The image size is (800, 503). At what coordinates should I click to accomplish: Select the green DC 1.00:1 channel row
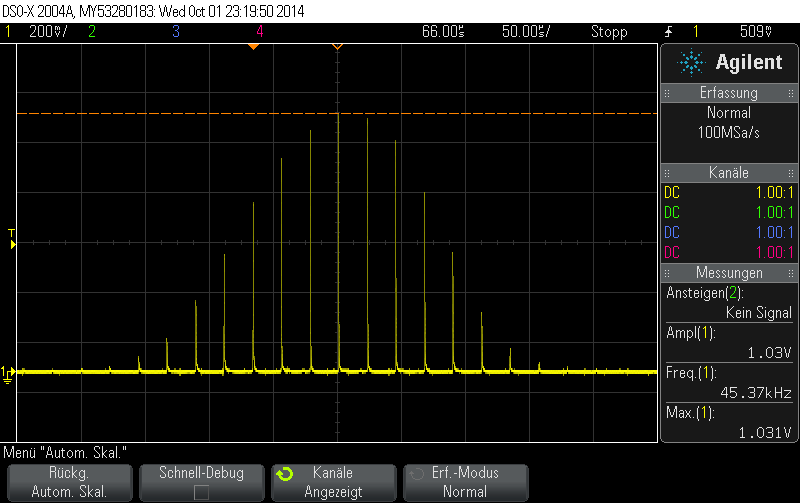pos(729,213)
